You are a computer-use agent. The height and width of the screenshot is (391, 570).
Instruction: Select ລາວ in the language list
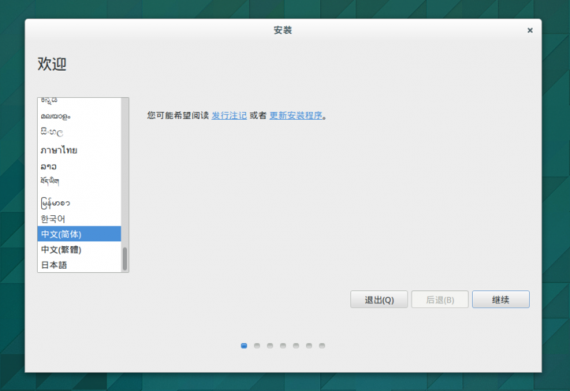coord(79,166)
